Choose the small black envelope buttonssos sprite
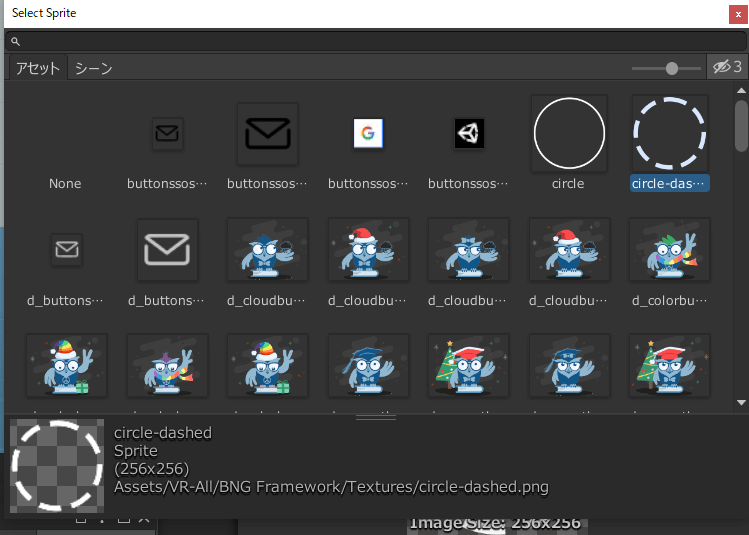This screenshot has width=749, height=535. (167, 133)
